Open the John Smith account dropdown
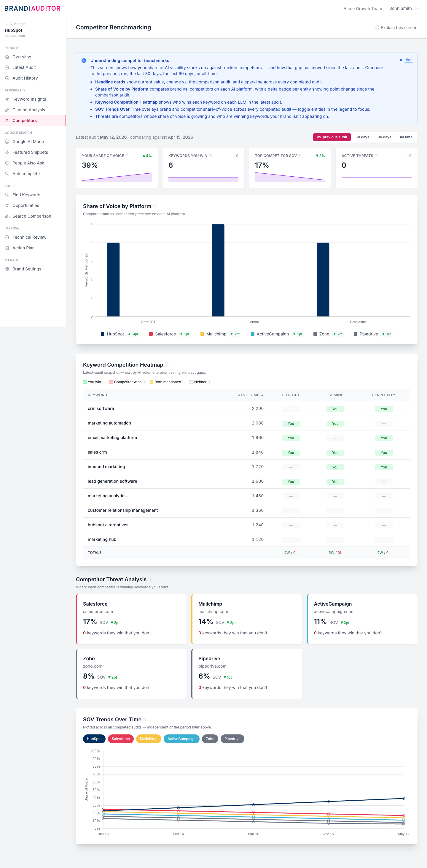 [404, 8]
